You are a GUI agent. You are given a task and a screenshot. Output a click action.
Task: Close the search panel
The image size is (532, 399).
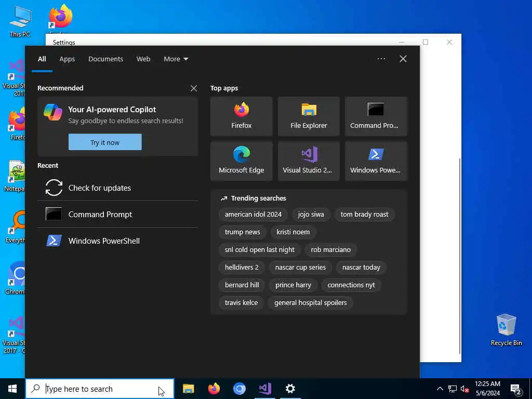[403, 59]
